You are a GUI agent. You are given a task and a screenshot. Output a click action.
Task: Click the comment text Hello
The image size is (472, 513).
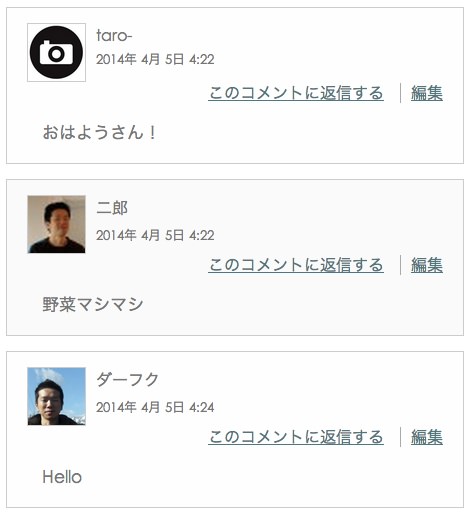point(62,477)
